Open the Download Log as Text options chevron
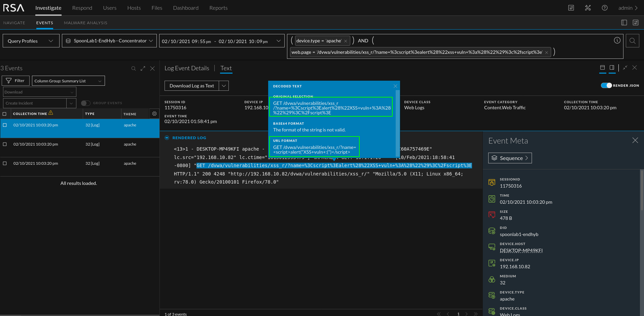 click(x=223, y=86)
